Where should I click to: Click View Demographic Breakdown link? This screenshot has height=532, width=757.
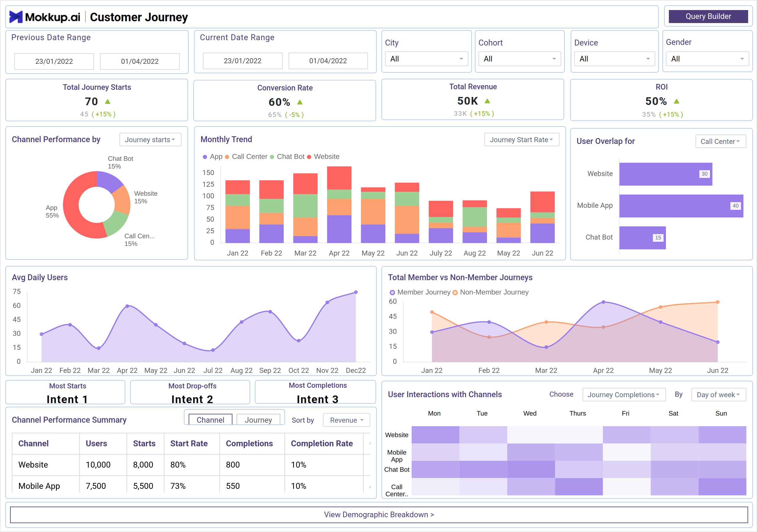coord(379,515)
